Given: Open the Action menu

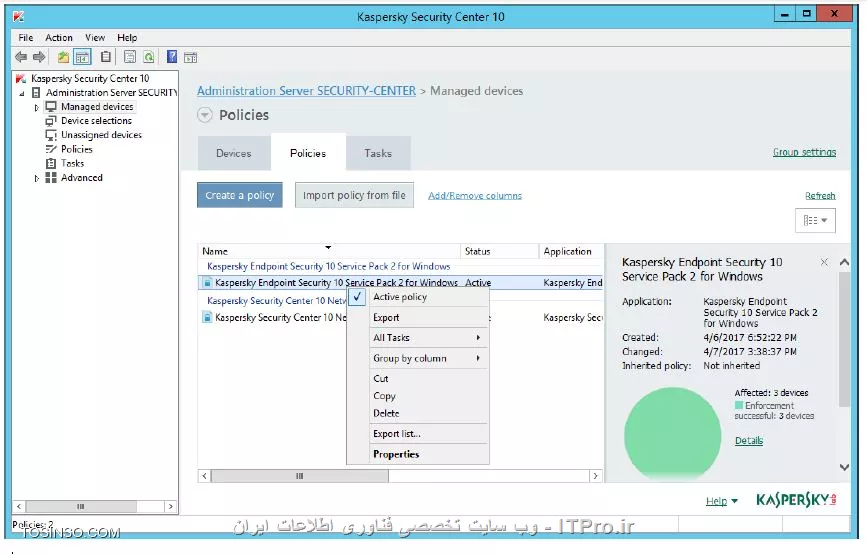Looking at the screenshot, I should click(59, 38).
